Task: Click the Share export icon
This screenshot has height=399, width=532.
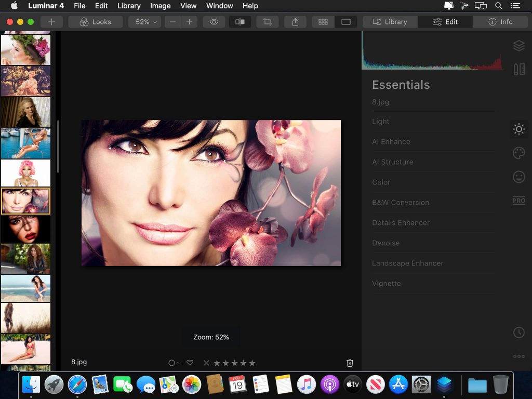Action: pyautogui.click(x=295, y=22)
